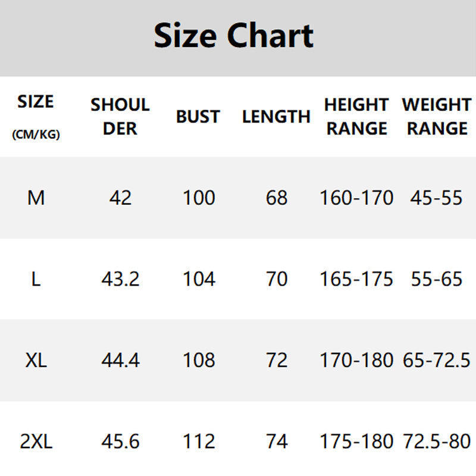Click shoulder value 43.2

(121, 279)
